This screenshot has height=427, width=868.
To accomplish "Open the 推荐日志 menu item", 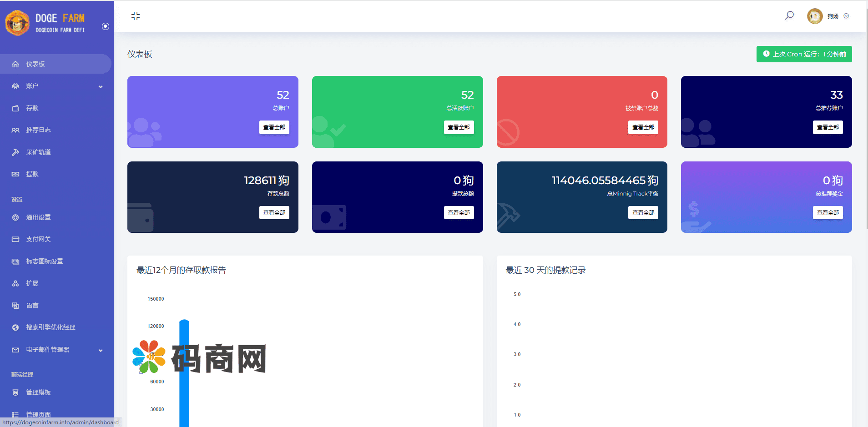I will pos(38,130).
